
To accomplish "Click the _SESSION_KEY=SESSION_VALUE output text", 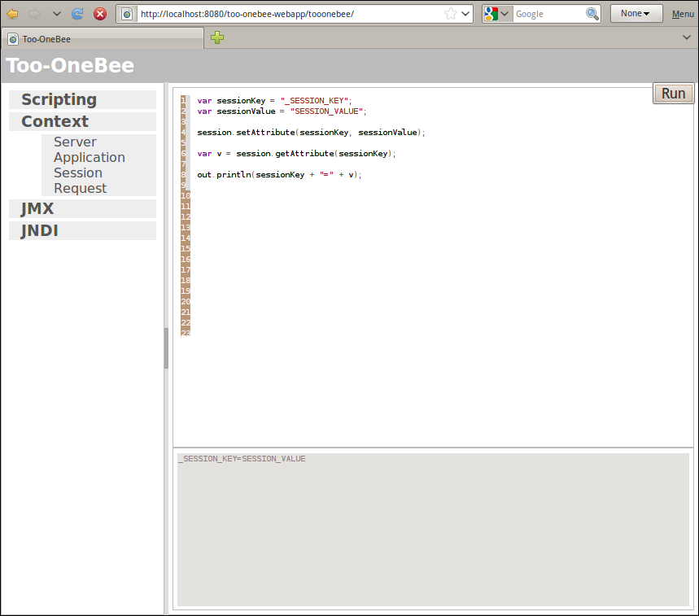I will point(242,459).
